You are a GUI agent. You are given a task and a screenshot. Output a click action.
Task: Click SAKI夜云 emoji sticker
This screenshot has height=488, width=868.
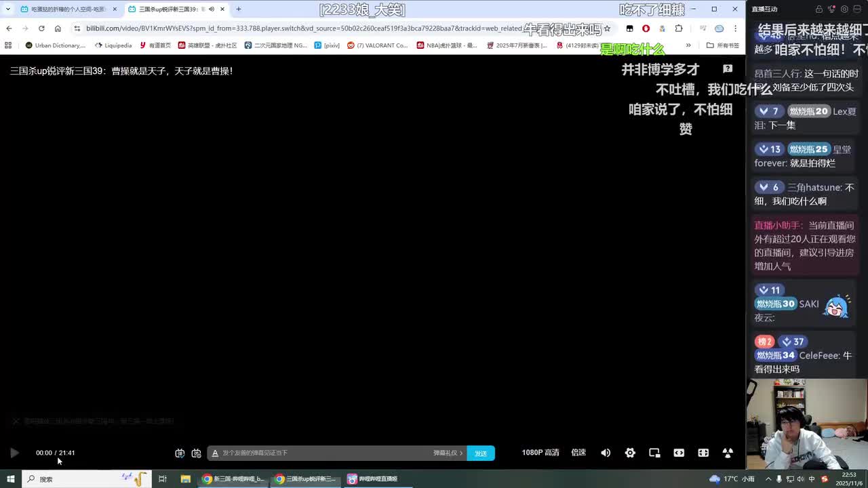point(836,307)
